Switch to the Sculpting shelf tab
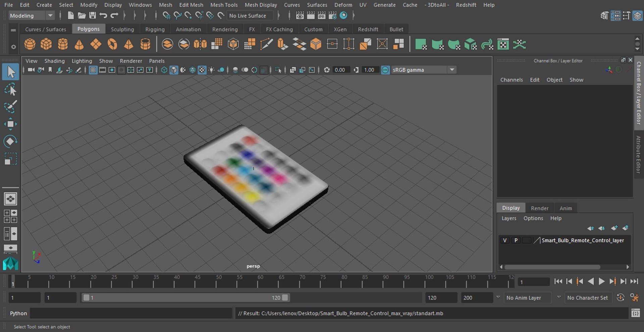 point(122,29)
